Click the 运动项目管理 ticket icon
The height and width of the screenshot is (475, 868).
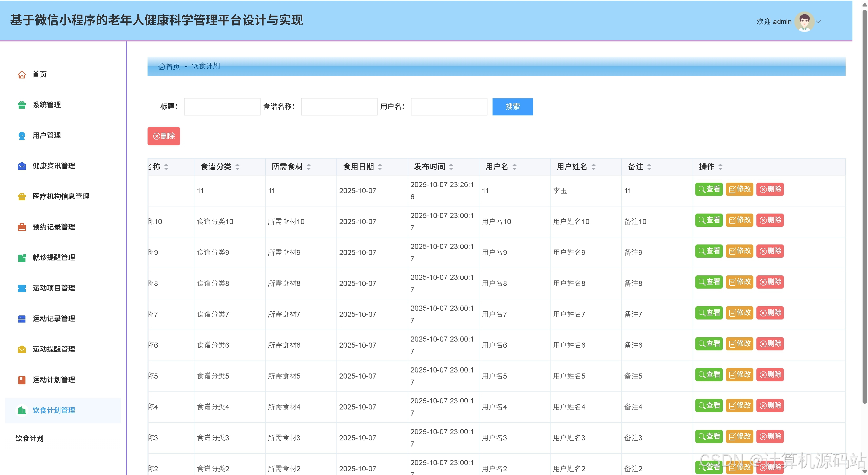(x=22, y=288)
